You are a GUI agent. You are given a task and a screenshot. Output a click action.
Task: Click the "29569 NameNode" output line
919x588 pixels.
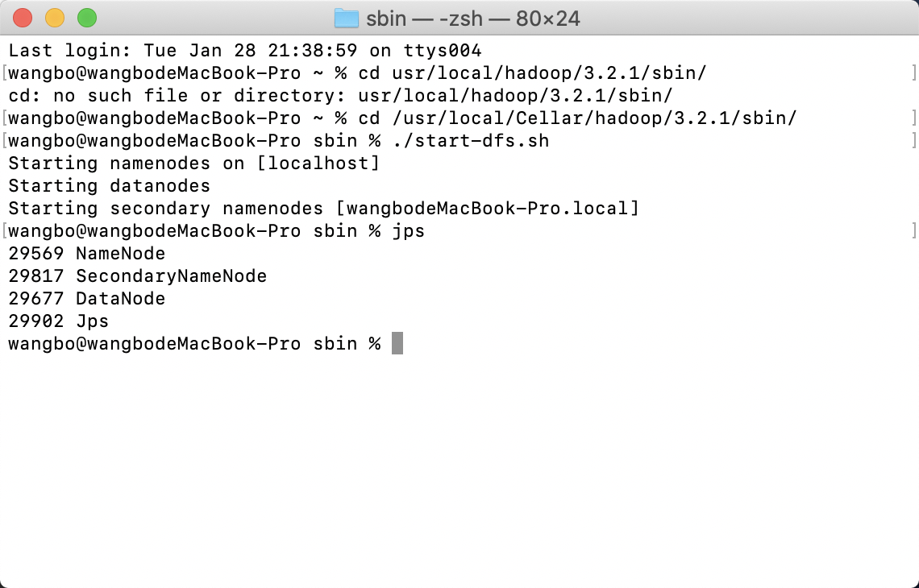86,253
